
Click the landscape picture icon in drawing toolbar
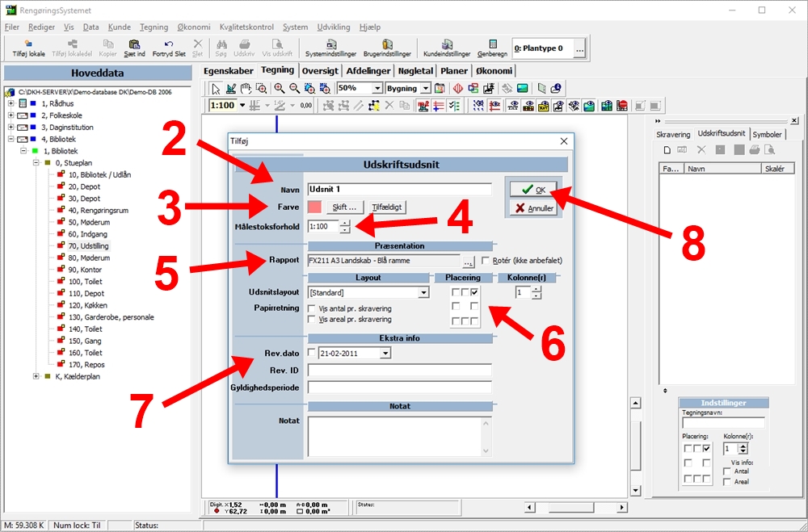pyautogui.click(x=523, y=89)
